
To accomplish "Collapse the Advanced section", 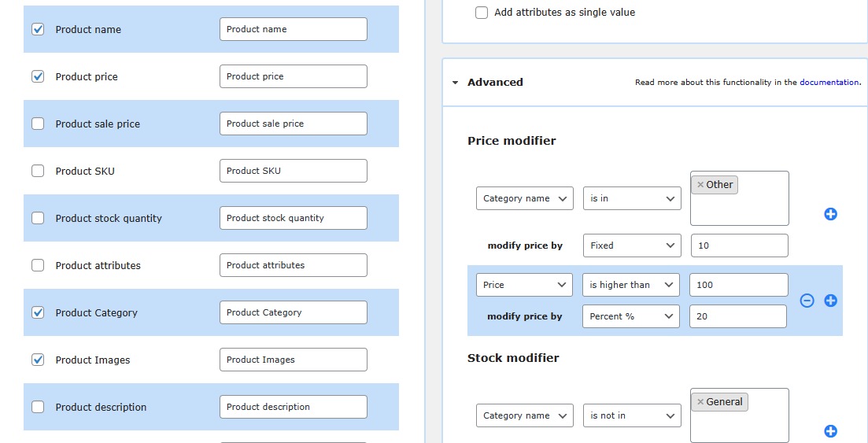I will (456, 83).
